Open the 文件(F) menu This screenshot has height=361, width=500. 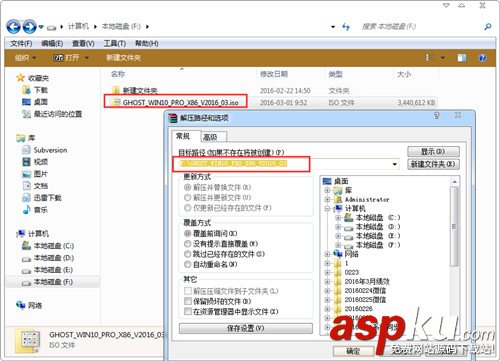[21, 43]
